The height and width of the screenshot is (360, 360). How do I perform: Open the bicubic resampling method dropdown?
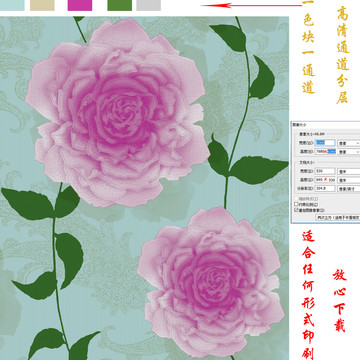[338, 217]
